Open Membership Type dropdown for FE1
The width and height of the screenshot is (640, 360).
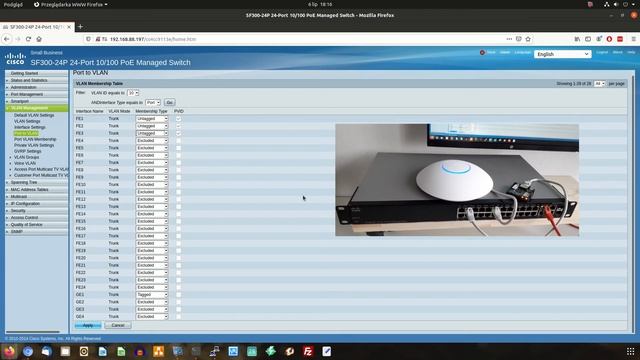pos(152,119)
